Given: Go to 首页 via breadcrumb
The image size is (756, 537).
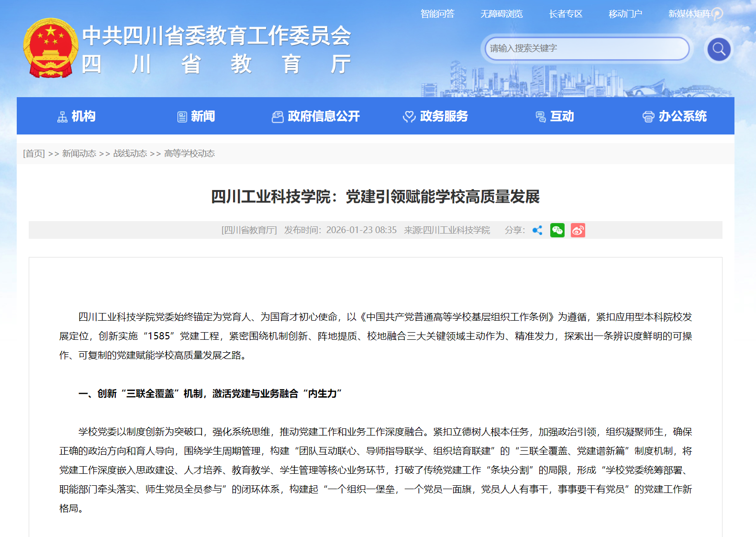Looking at the screenshot, I should click(x=34, y=154).
